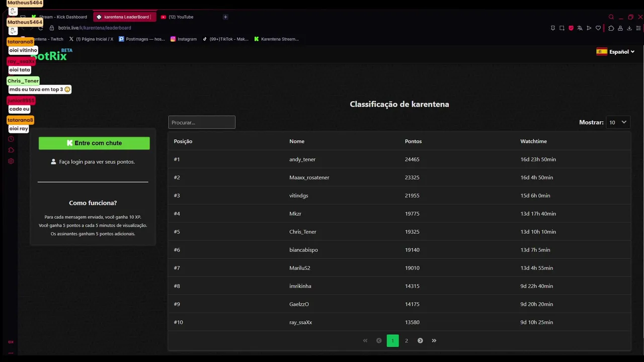Select page 1 pagination button

point(392,340)
